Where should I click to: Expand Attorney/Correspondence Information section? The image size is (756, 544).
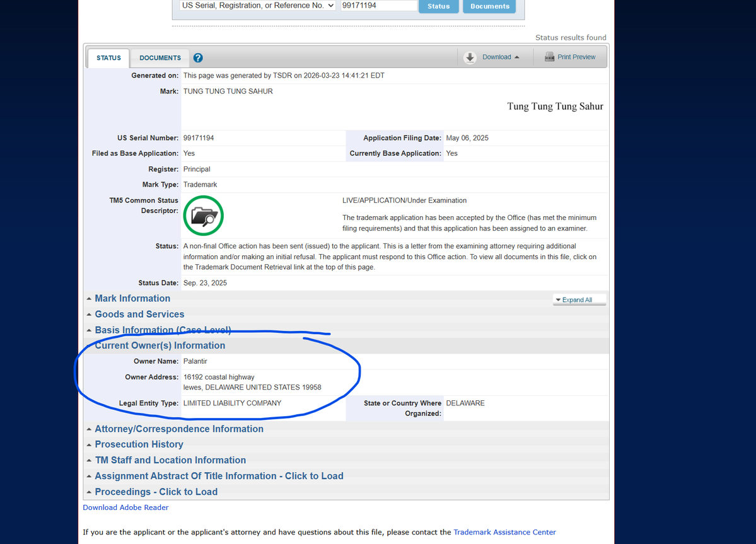179,429
